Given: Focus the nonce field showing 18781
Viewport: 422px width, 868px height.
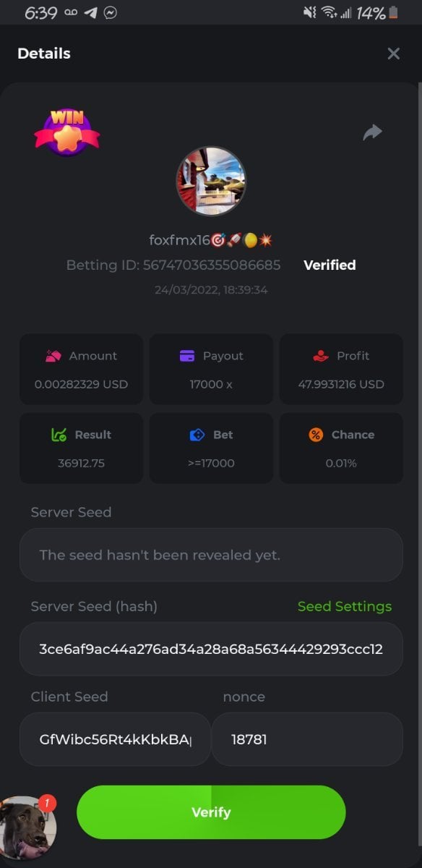Looking at the screenshot, I should (x=307, y=739).
